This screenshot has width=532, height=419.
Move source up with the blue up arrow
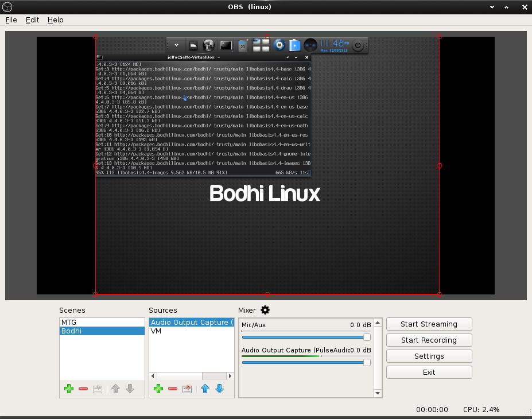tap(205, 389)
